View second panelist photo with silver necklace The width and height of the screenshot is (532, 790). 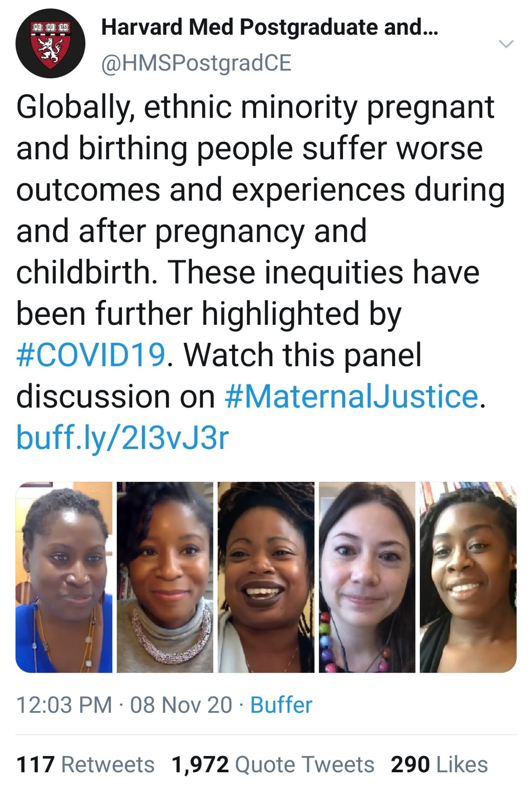click(165, 577)
